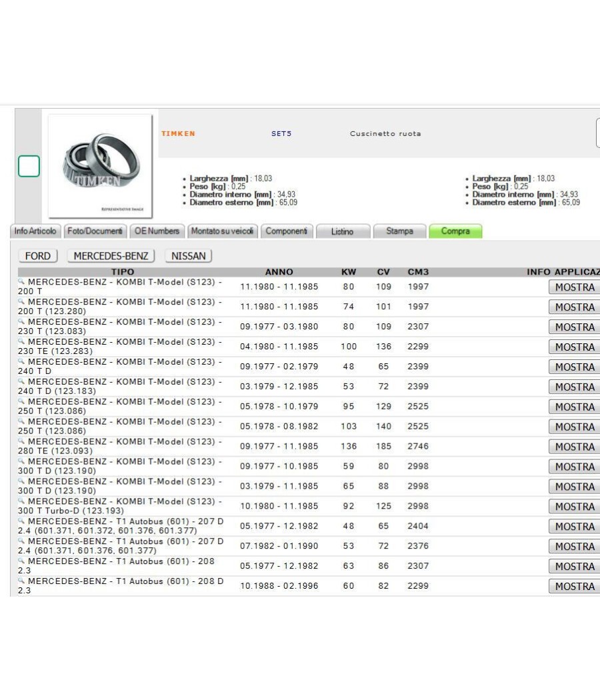Click magnifier icon for 300 T D 65 KW row
This screenshot has width=600, height=700.
coord(21,481)
